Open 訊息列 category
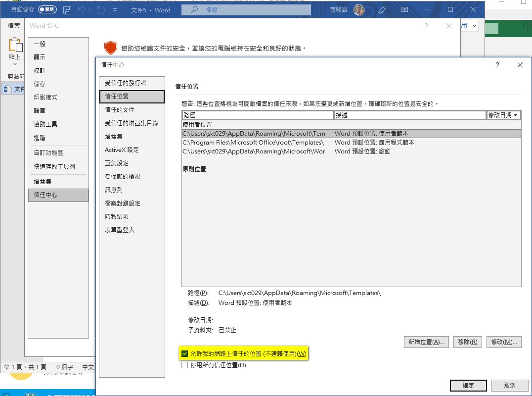This screenshot has width=532, height=396. coord(132,190)
